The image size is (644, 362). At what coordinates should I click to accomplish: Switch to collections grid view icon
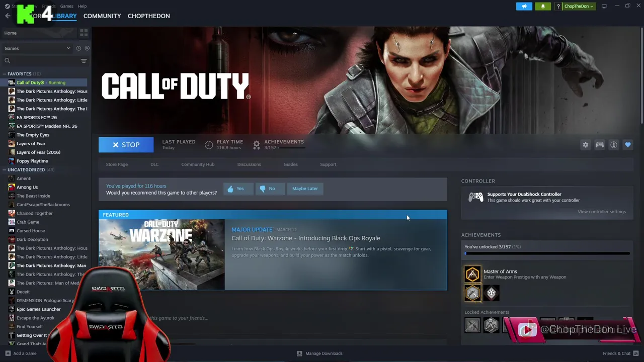coord(84,33)
